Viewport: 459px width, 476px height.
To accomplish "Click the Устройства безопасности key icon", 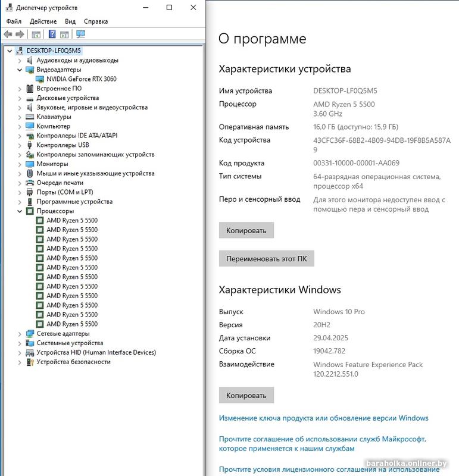I will [30, 362].
